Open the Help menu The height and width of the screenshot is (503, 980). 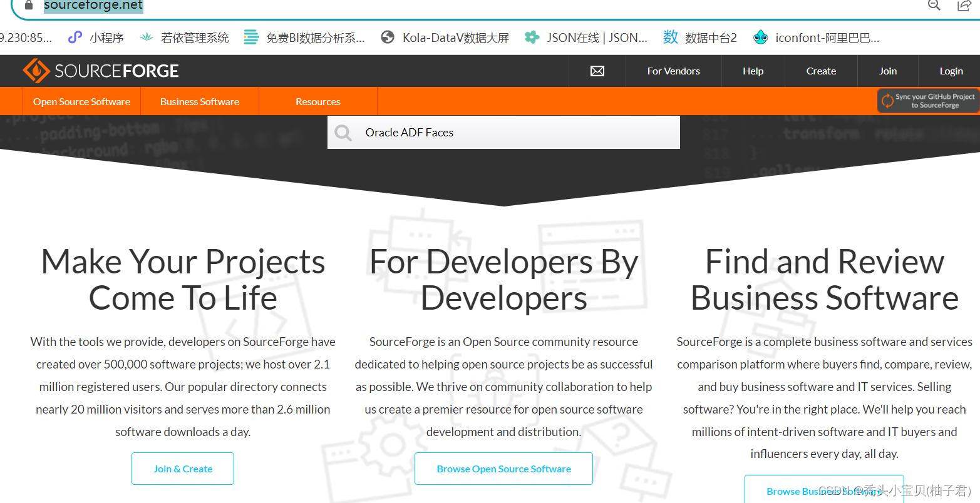point(753,71)
